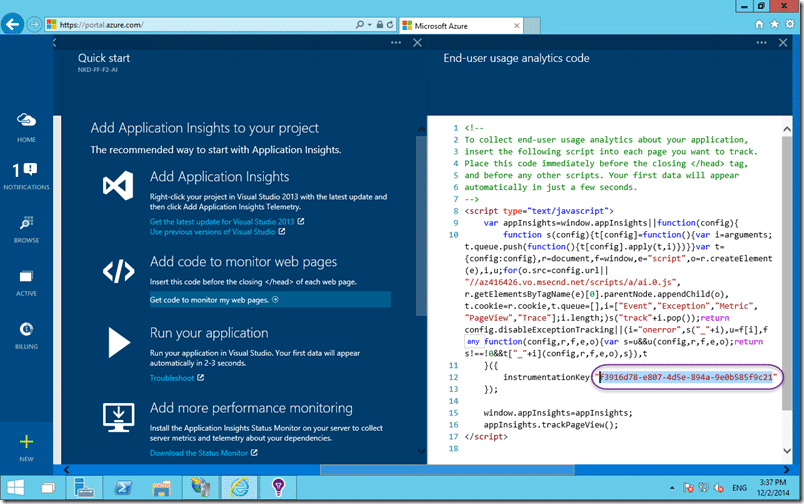
Task: Open analytics code blade ellipsis menu
Action: pos(761,43)
